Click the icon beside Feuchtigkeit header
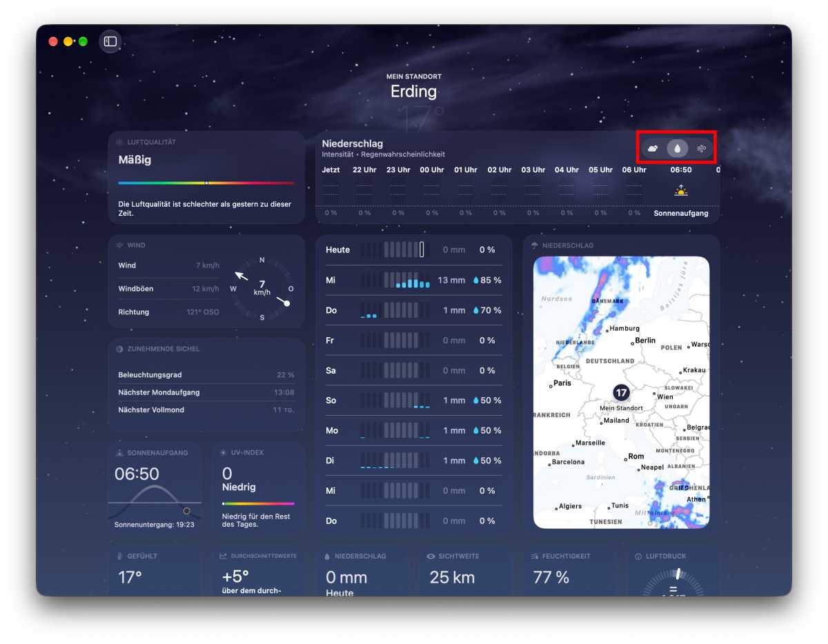This screenshot has height=644, width=828. click(x=535, y=556)
